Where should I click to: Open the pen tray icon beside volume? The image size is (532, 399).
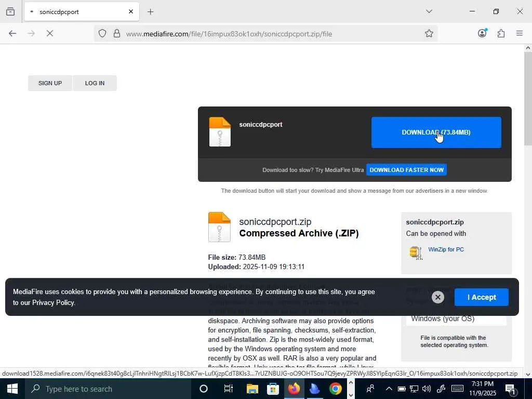441,389
